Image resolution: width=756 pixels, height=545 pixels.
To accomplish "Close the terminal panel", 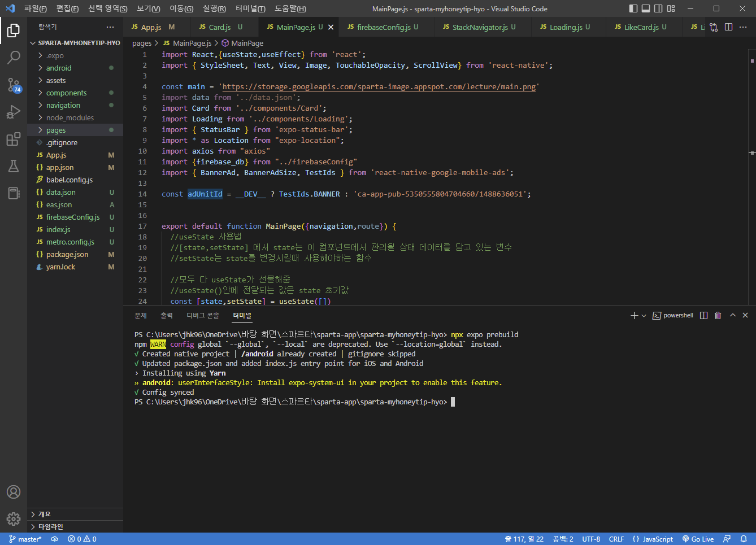I will click(x=745, y=316).
